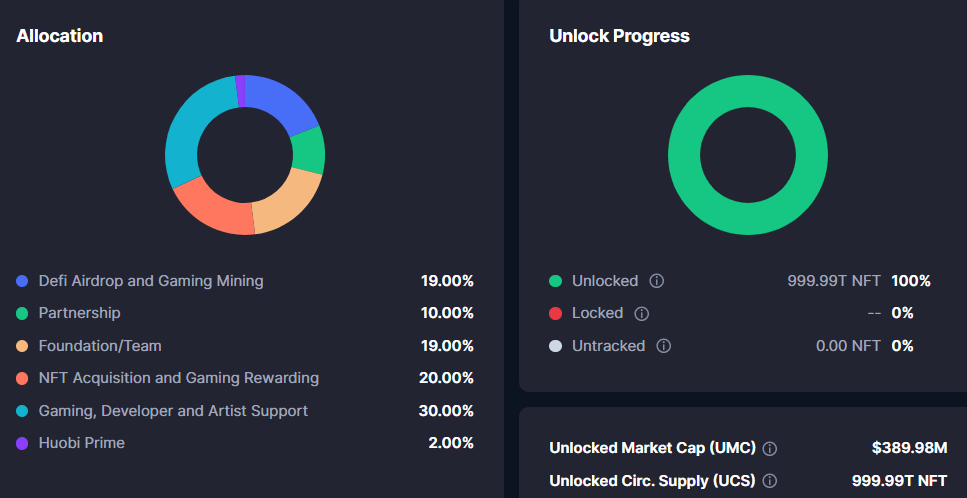Toggle the white Untracked legend dot
The width and height of the screenshot is (967, 498).
(x=556, y=346)
